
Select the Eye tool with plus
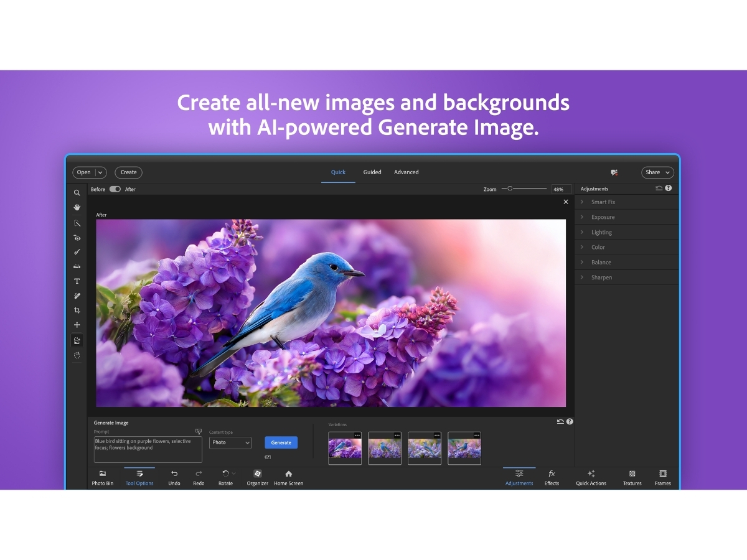pos(77,238)
